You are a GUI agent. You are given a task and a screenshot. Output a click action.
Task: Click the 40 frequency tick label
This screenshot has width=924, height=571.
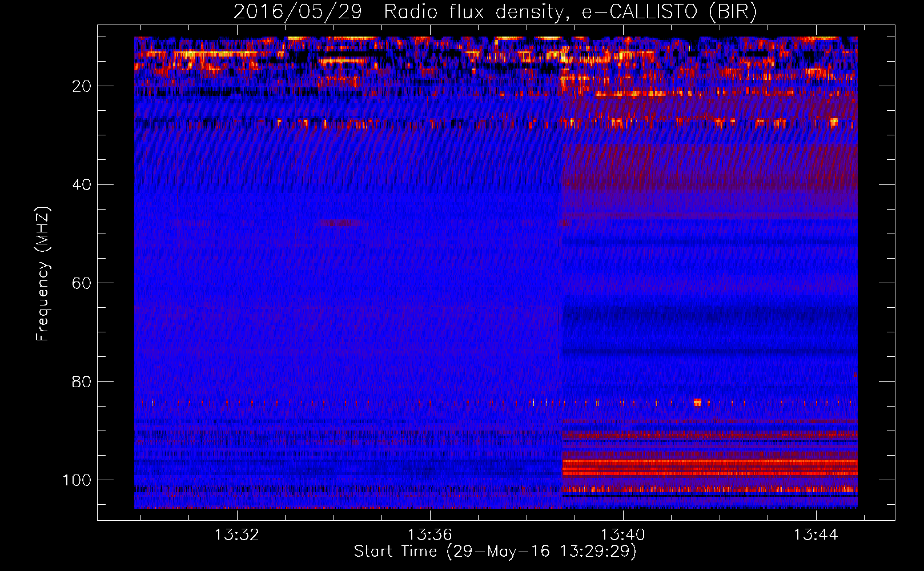click(x=82, y=185)
